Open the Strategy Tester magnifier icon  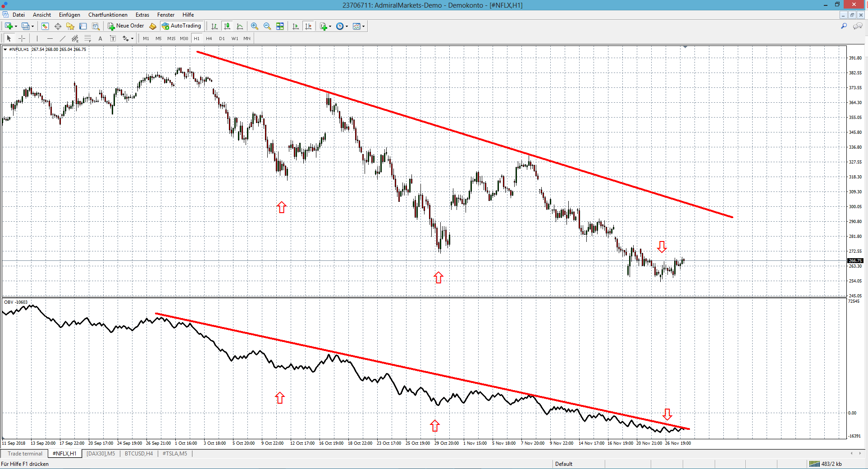click(x=96, y=26)
